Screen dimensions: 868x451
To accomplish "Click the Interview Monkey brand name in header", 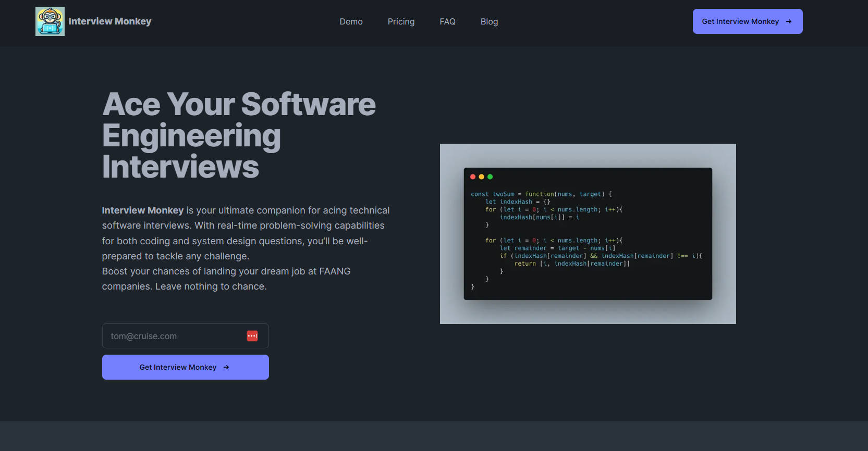I will pos(109,21).
